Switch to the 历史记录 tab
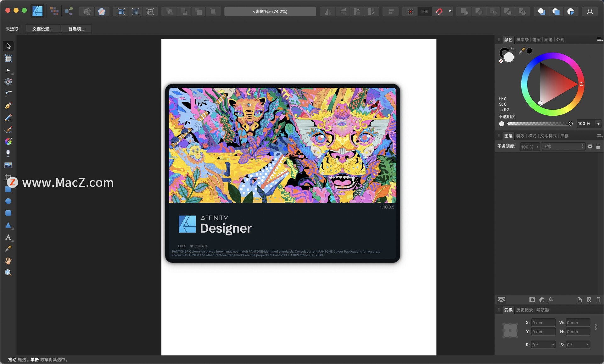604x364 pixels. click(524, 310)
